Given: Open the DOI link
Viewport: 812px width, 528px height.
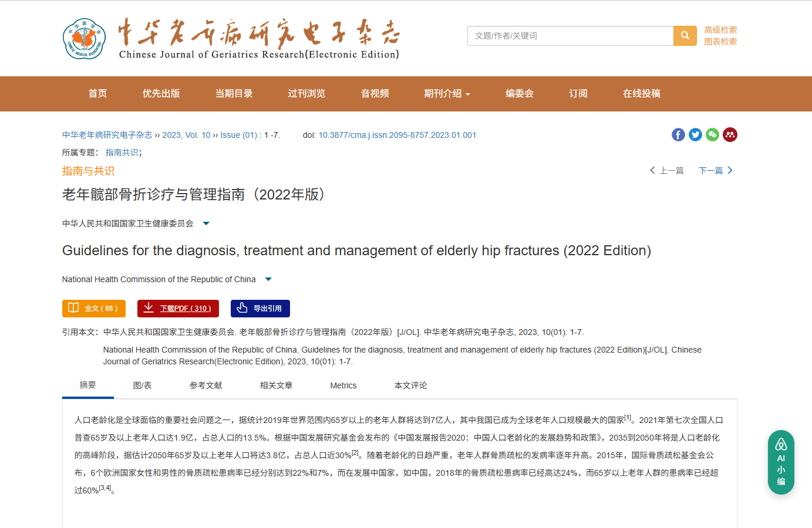Looking at the screenshot, I should pos(397,135).
